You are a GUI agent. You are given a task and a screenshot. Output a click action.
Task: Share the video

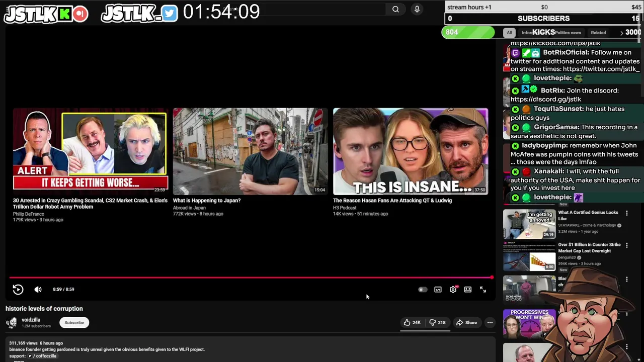(466, 323)
